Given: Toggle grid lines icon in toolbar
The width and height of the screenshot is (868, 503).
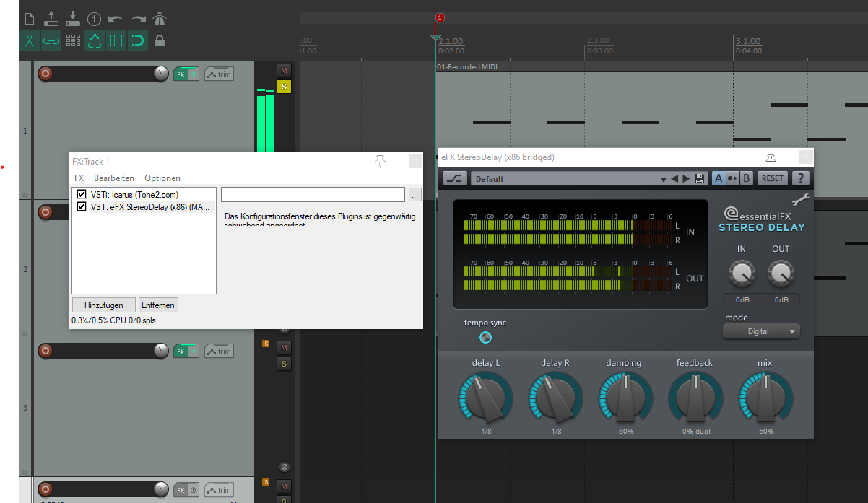Looking at the screenshot, I should [x=116, y=40].
